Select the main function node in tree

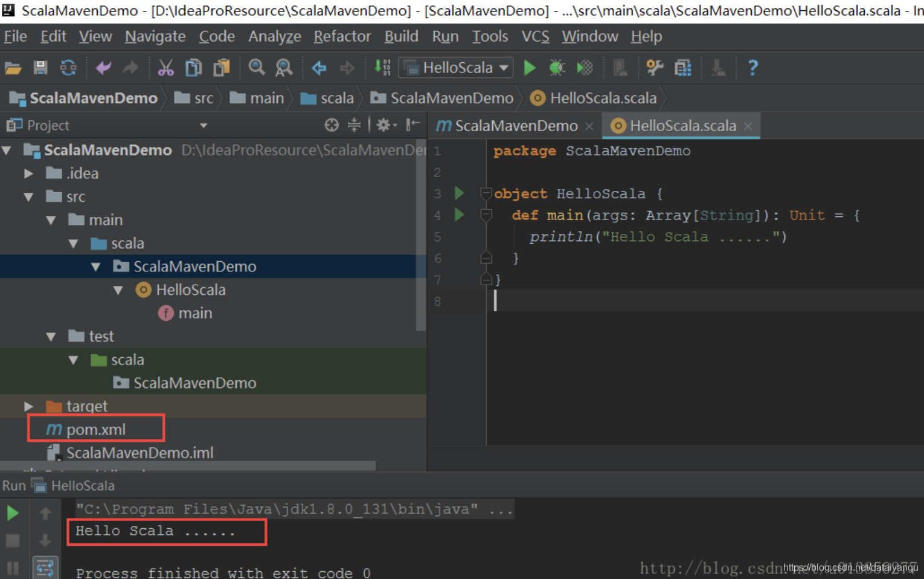[x=185, y=313]
